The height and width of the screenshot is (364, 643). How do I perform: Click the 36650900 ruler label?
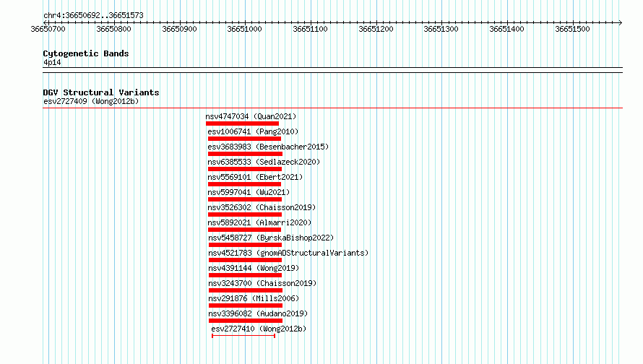[x=179, y=29]
